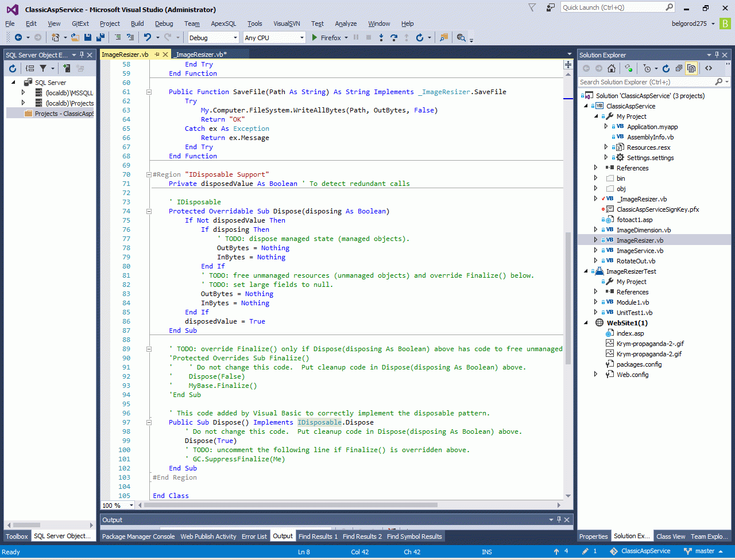
Task: Click the notifications flag icon in title bar
Action: [532, 8]
